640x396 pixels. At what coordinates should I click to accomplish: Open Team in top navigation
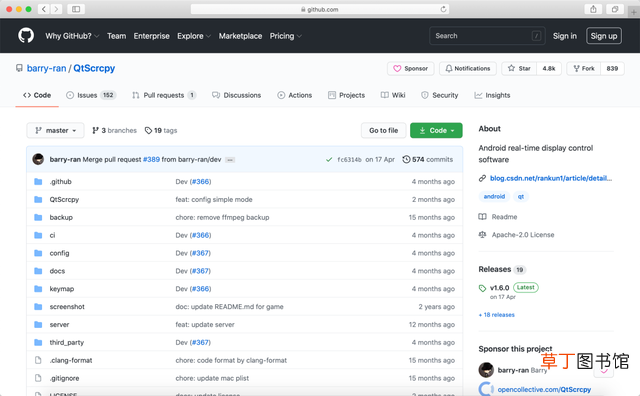click(116, 36)
